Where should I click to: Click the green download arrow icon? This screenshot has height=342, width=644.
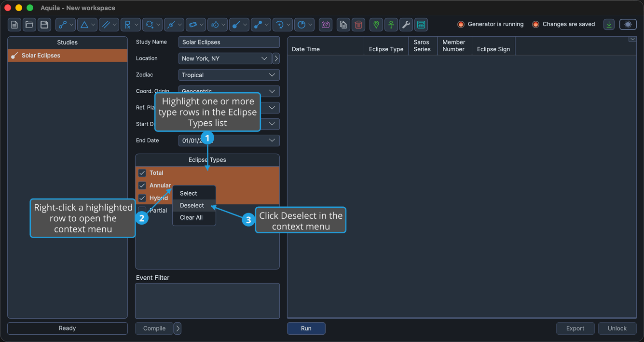[609, 24]
